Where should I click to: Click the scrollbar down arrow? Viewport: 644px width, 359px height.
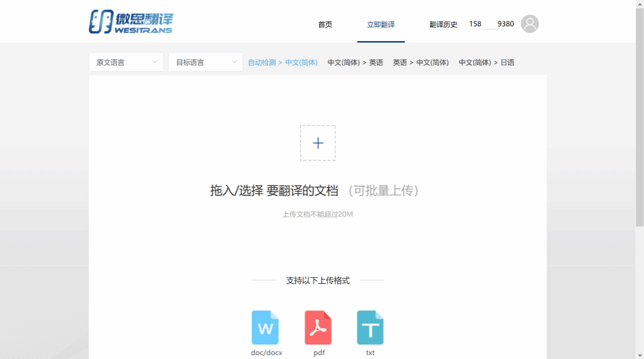(639, 354)
